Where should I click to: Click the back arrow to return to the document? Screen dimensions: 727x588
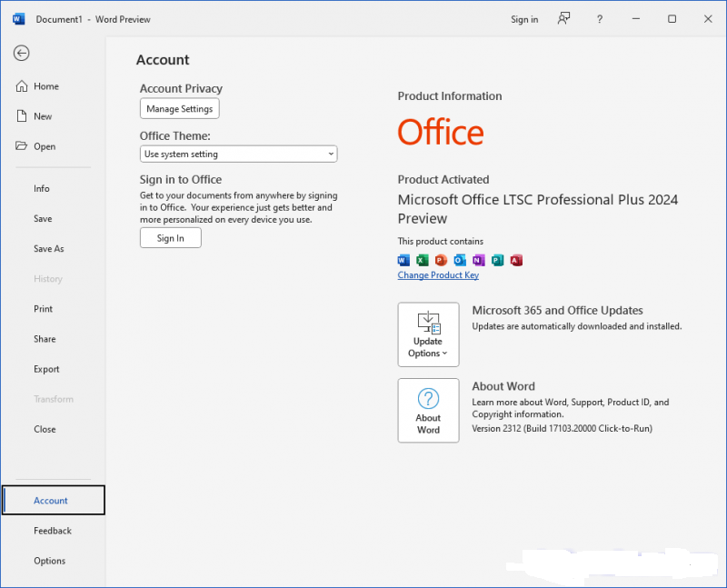pyautogui.click(x=21, y=53)
